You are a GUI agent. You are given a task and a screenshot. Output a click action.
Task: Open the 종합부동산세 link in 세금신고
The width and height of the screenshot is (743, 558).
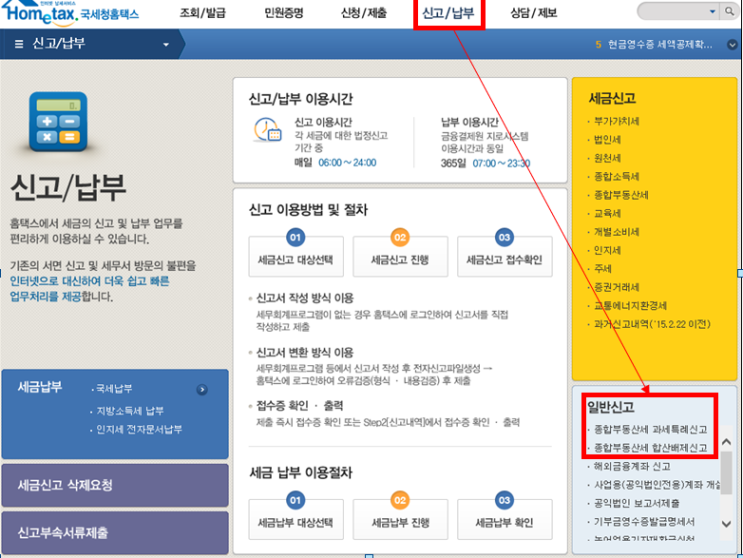(621, 195)
